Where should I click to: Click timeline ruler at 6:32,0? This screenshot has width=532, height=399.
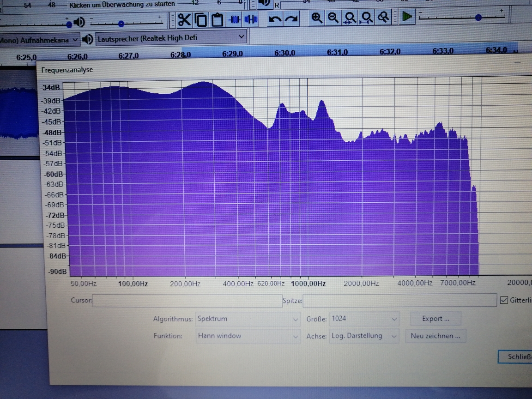tap(390, 52)
